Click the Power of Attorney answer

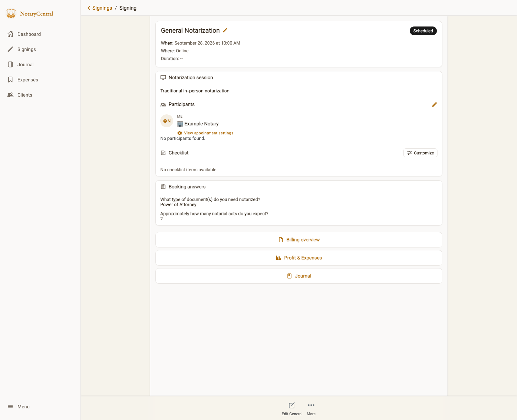pos(178,205)
